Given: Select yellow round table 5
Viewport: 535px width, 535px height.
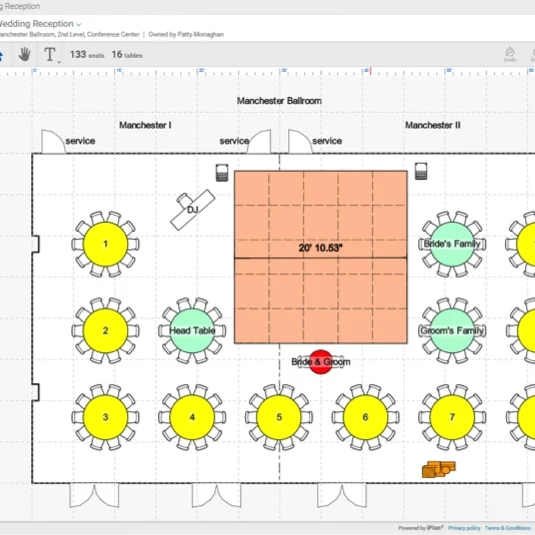Looking at the screenshot, I should 279,417.
